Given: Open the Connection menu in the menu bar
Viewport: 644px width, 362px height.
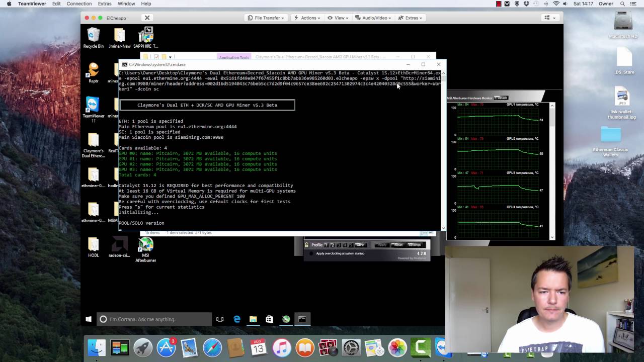Looking at the screenshot, I should pos(79,4).
